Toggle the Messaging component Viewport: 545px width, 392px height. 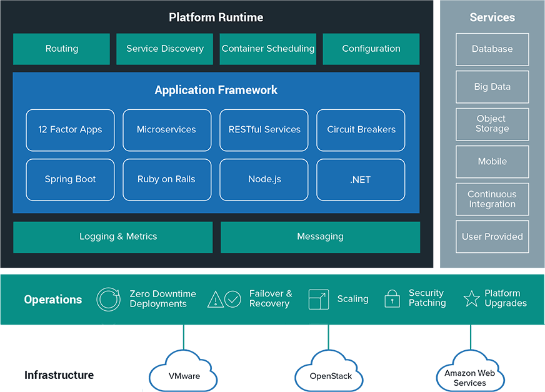320,237
